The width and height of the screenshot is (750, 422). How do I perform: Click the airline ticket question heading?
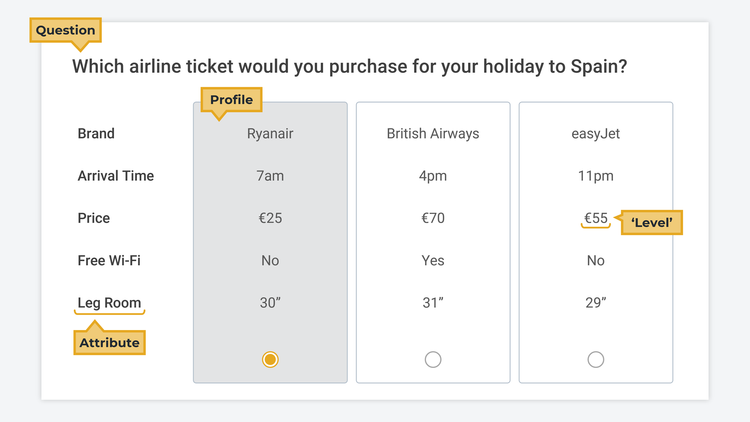[x=350, y=67]
